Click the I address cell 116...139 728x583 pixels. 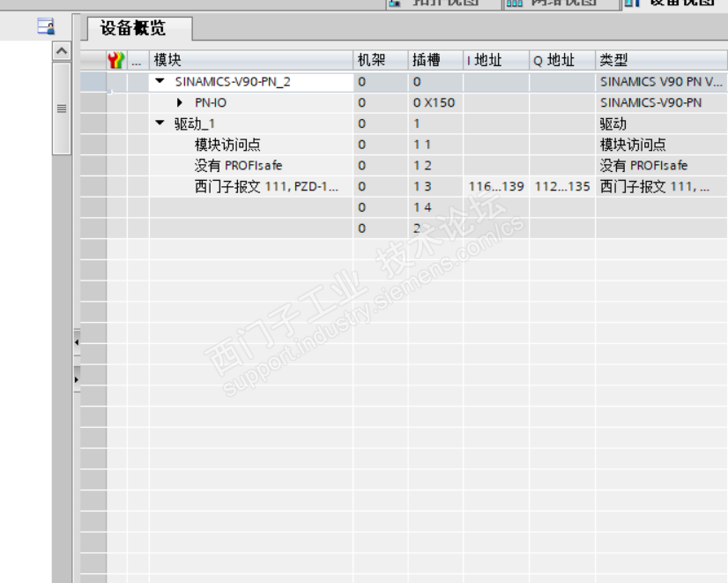click(496, 186)
